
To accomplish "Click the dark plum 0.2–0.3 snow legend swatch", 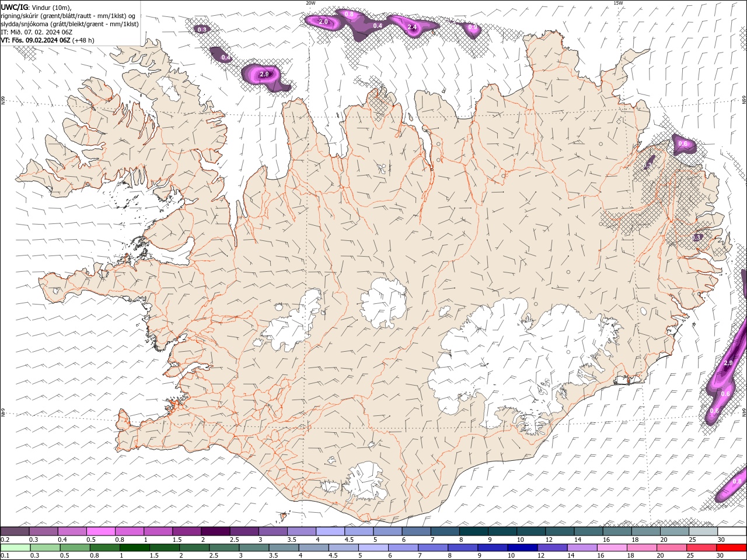I will click(15, 531).
